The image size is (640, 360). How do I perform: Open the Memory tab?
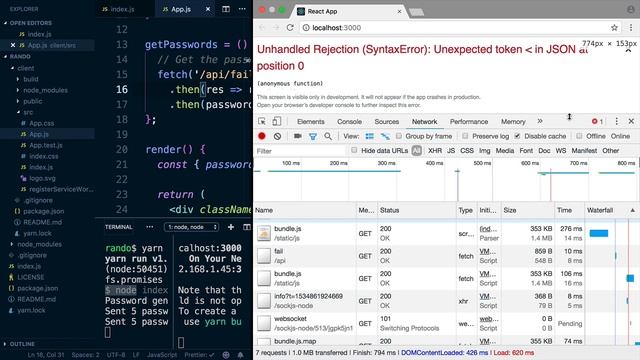click(513, 122)
